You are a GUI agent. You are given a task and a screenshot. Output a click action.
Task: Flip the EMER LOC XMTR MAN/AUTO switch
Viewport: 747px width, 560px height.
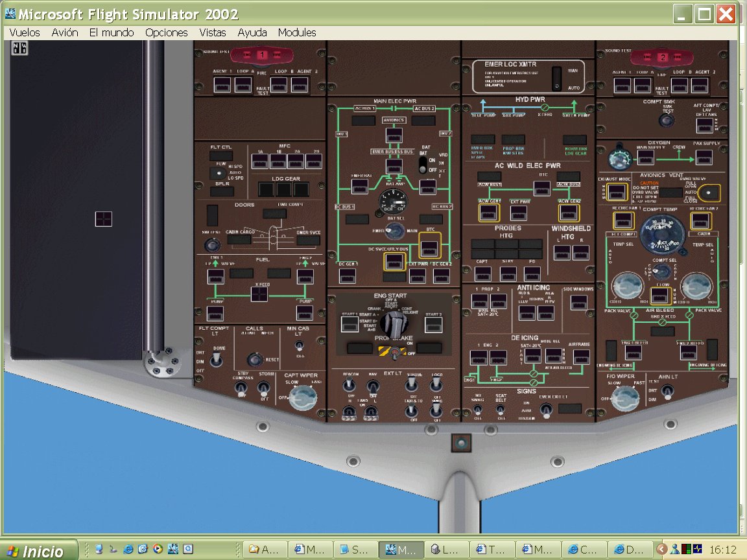tap(556, 78)
